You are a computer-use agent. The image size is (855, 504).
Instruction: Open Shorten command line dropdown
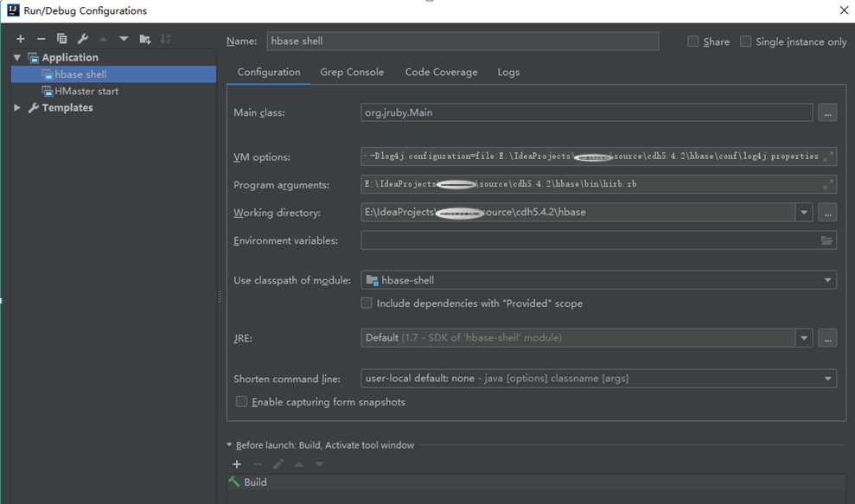tap(827, 379)
